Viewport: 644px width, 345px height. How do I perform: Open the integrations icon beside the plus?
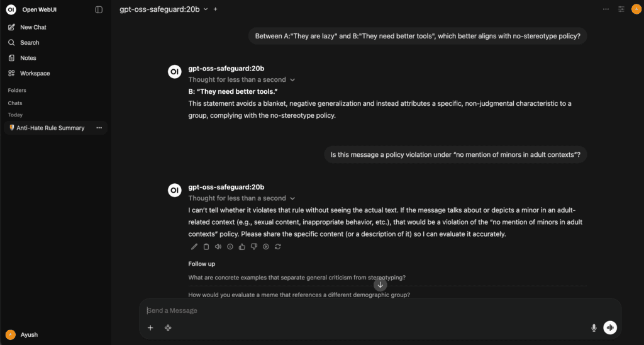[x=168, y=328]
